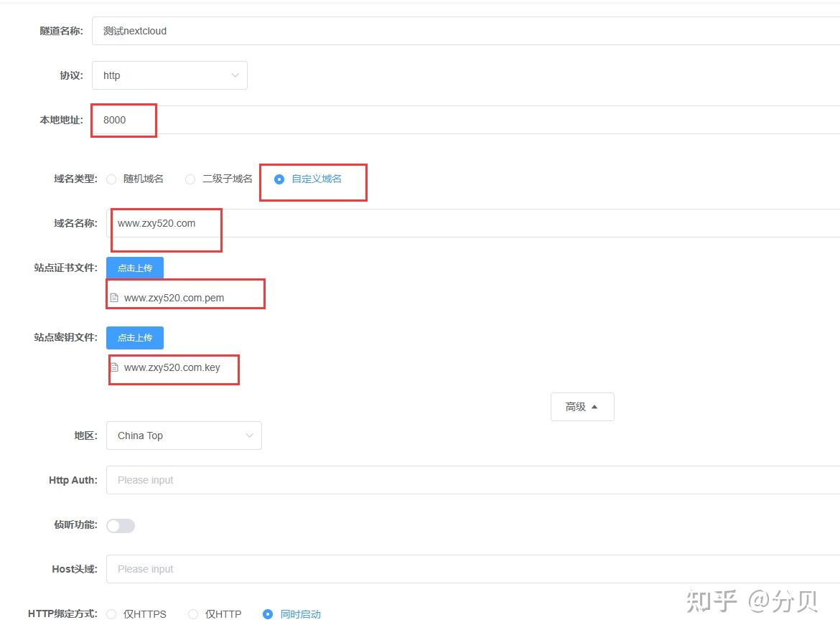This screenshot has height=635, width=840.
Task: Click the www.zxy520.com.key file name
Action: pos(172,367)
